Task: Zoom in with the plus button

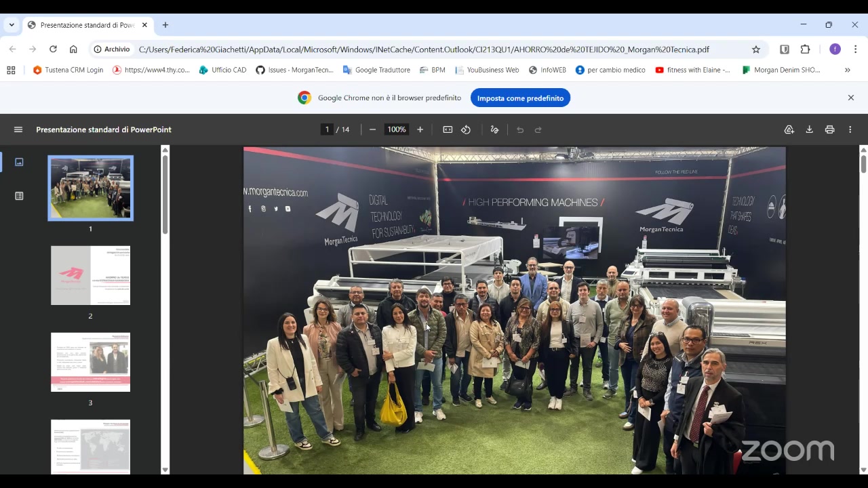Action: point(420,129)
